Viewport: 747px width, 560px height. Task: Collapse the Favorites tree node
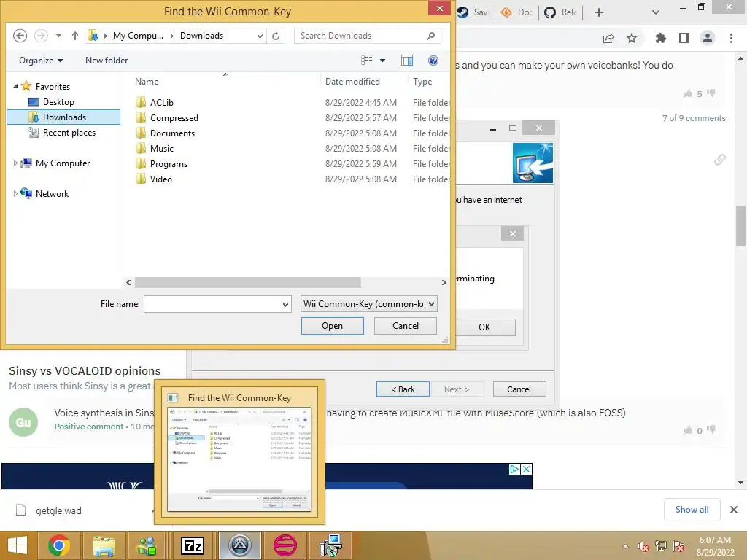pos(15,86)
